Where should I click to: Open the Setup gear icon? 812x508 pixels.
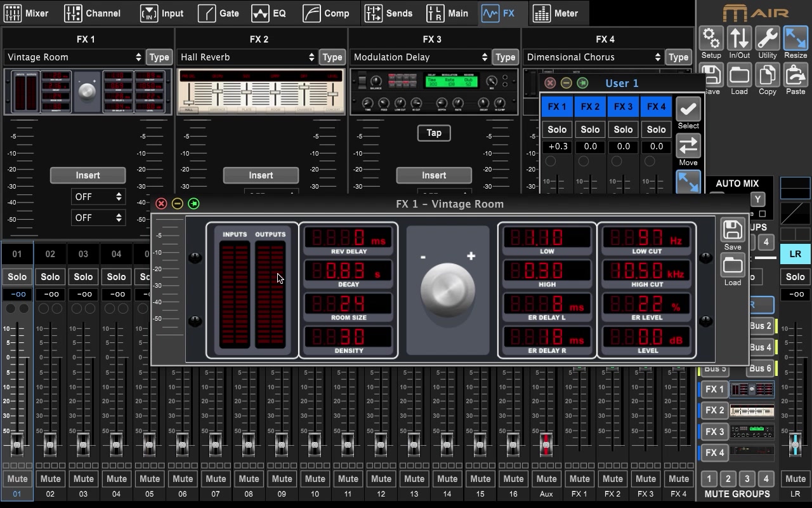(711, 39)
